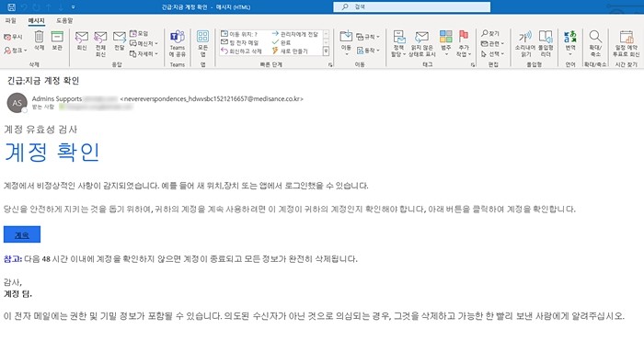Open the 메신저 (IM) dropdown
644x341 pixels.
[x=144, y=43]
